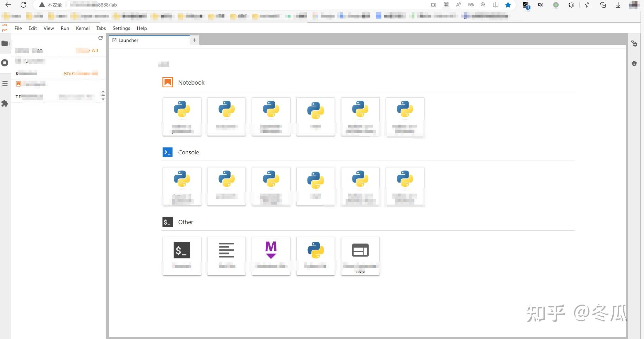
Task: Refresh the running sessions list
Action: click(101, 38)
